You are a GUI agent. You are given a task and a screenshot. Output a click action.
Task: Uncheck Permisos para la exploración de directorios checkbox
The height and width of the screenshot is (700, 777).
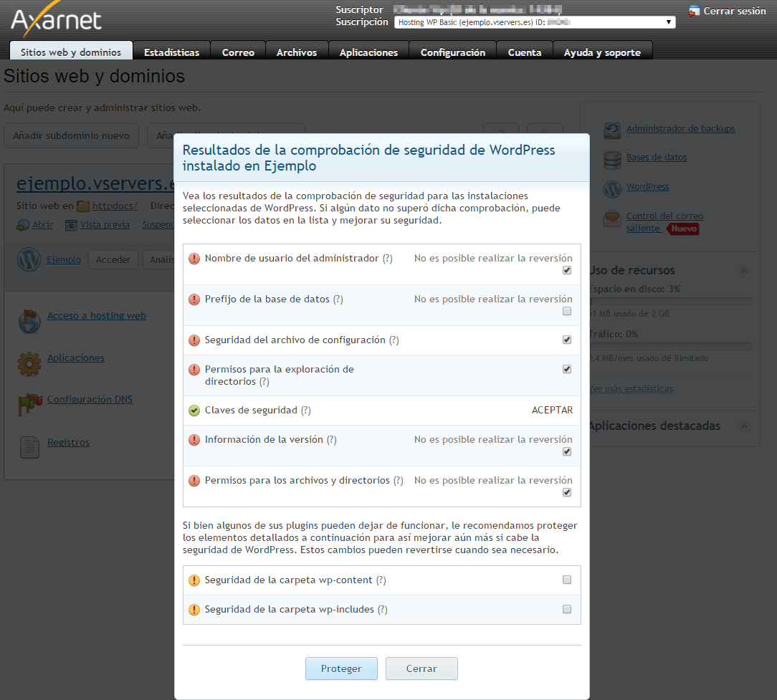(567, 369)
